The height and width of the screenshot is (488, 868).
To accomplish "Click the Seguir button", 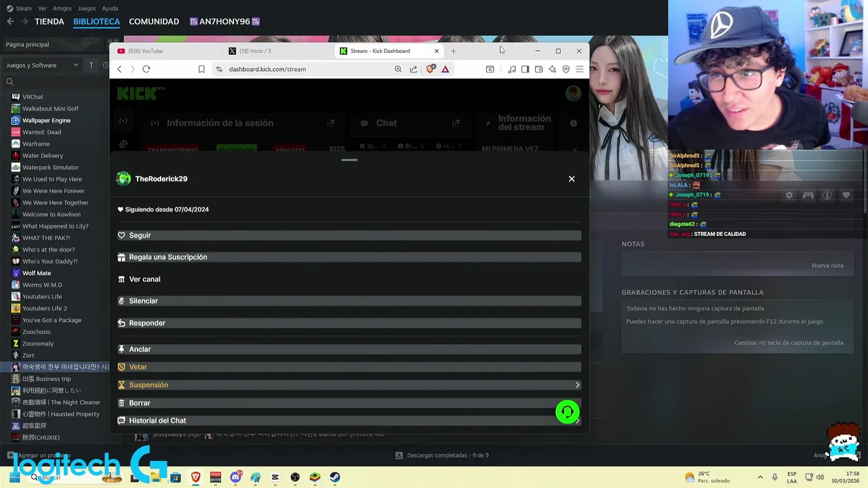I will [x=349, y=235].
